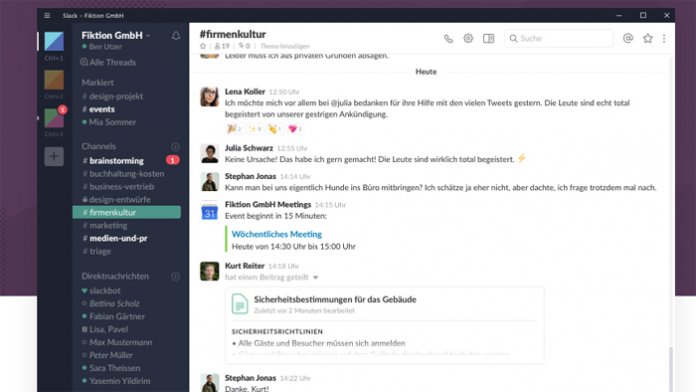Open the hamburger menu in title bar

[47, 16]
